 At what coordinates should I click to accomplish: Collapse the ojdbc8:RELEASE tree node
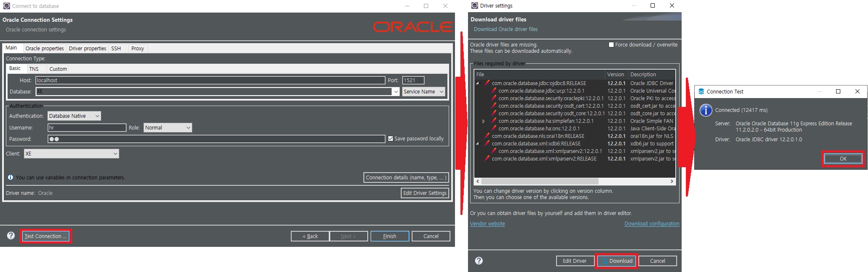pos(477,83)
